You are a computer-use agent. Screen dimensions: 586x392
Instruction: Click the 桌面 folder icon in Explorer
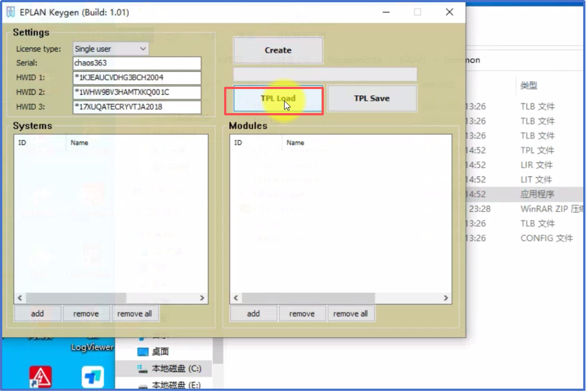click(143, 352)
